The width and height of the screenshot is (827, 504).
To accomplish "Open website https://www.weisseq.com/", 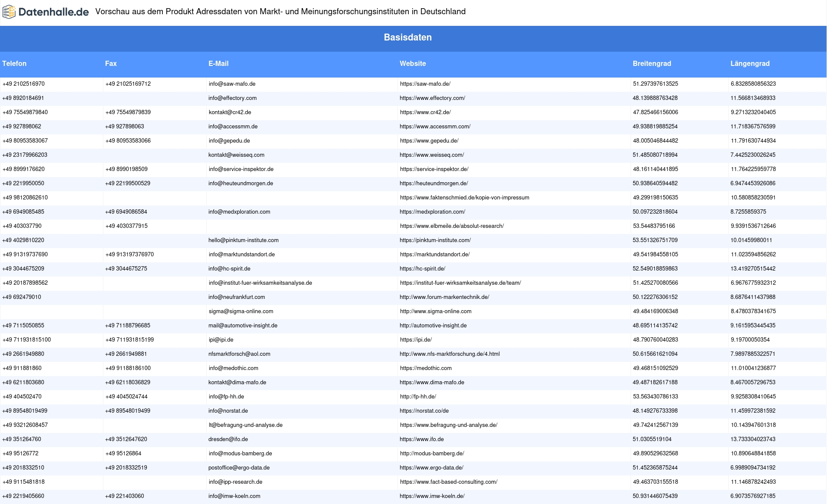I will 432,155.
